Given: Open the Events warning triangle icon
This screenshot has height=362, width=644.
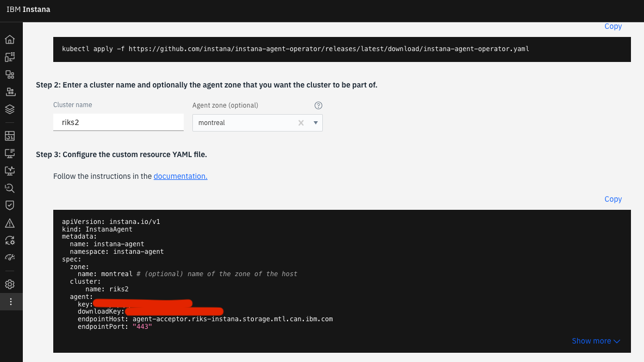Looking at the screenshot, I should point(10,223).
